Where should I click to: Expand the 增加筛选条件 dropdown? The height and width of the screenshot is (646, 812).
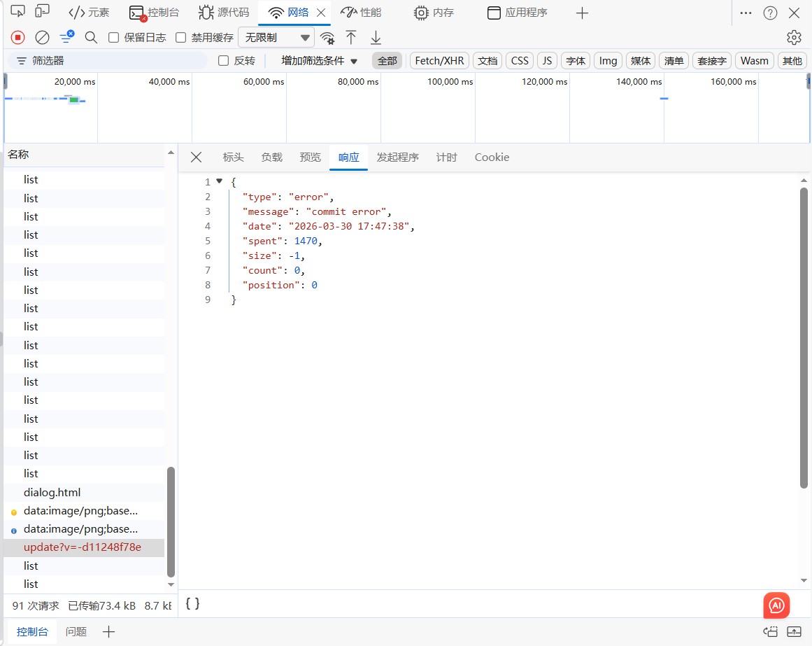pyautogui.click(x=320, y=61)
